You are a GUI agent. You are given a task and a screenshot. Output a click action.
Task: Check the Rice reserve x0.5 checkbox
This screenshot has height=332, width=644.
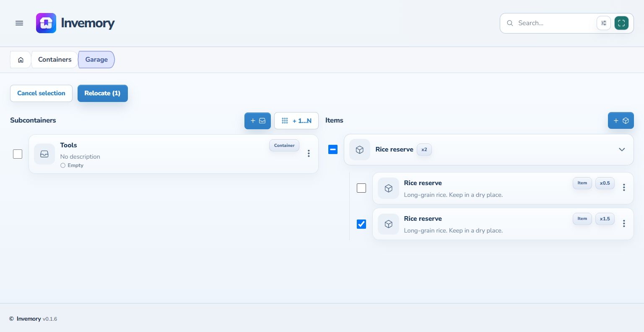coord(361,188)
